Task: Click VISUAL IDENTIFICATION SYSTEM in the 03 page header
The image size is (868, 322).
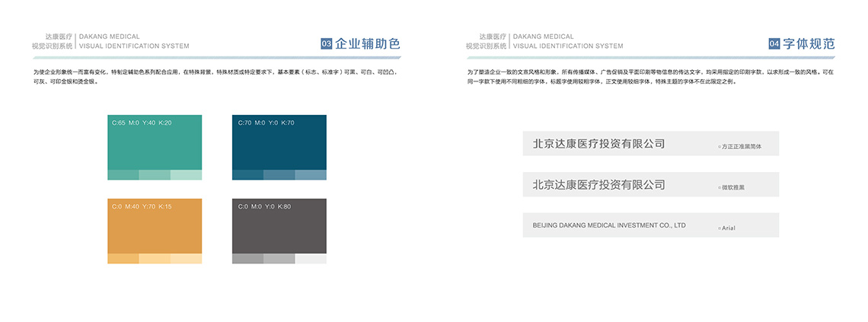Action: (x=134, y=46)
